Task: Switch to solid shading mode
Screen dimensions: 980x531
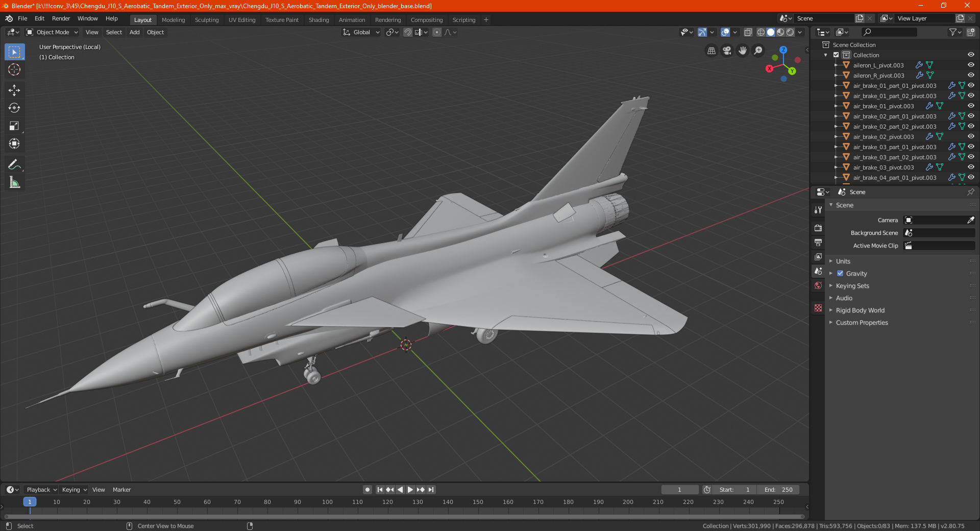Action: 771,32
